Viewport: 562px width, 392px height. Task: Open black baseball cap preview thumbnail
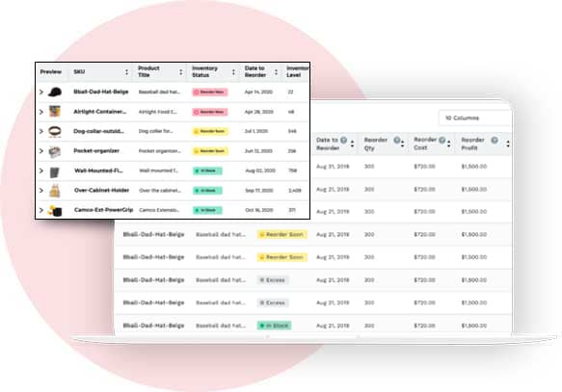55,92
